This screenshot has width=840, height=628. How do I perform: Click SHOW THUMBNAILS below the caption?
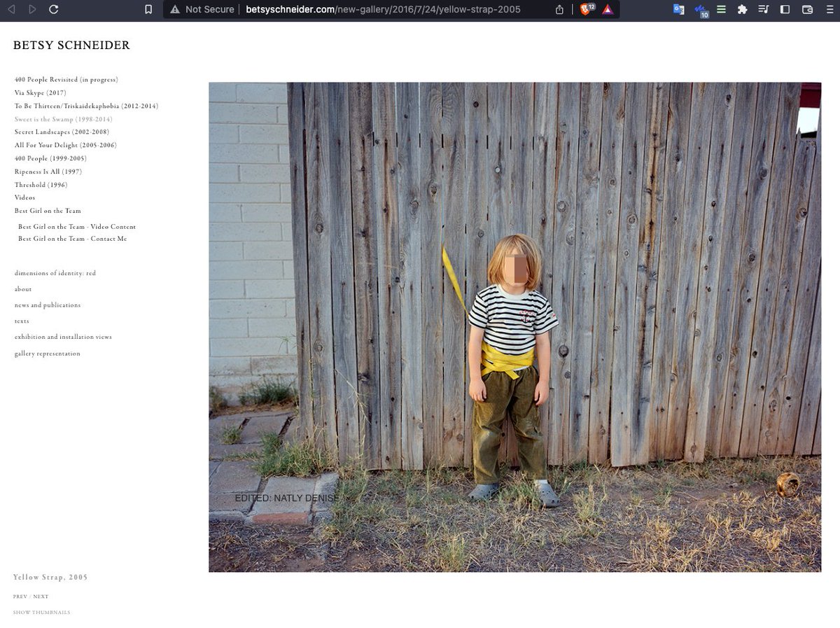point(41,613)
